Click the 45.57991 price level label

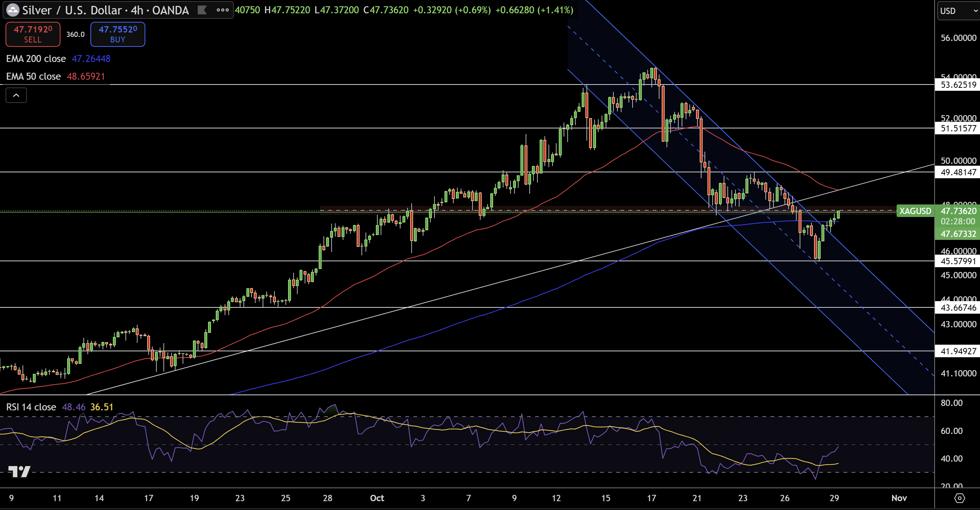click(x=958, y=261)
